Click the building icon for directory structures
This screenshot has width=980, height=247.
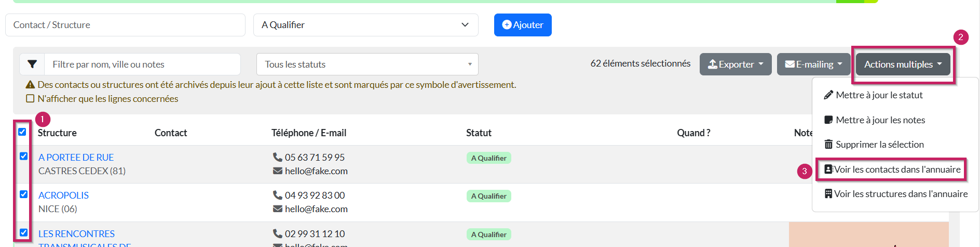pos(828,194)
